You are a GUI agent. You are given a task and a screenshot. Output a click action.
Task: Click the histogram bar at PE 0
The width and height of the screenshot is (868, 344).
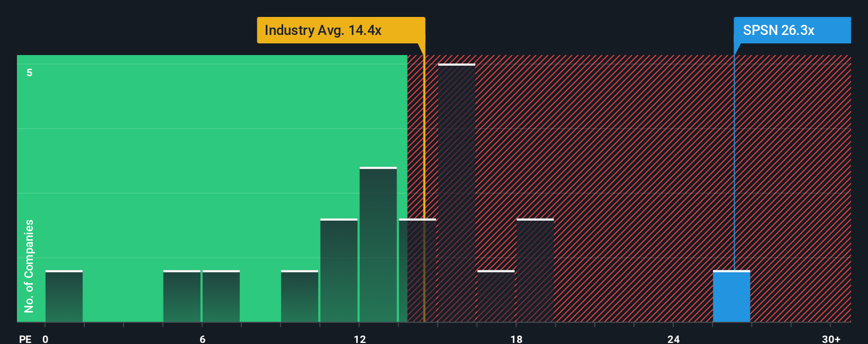(64, 296)
